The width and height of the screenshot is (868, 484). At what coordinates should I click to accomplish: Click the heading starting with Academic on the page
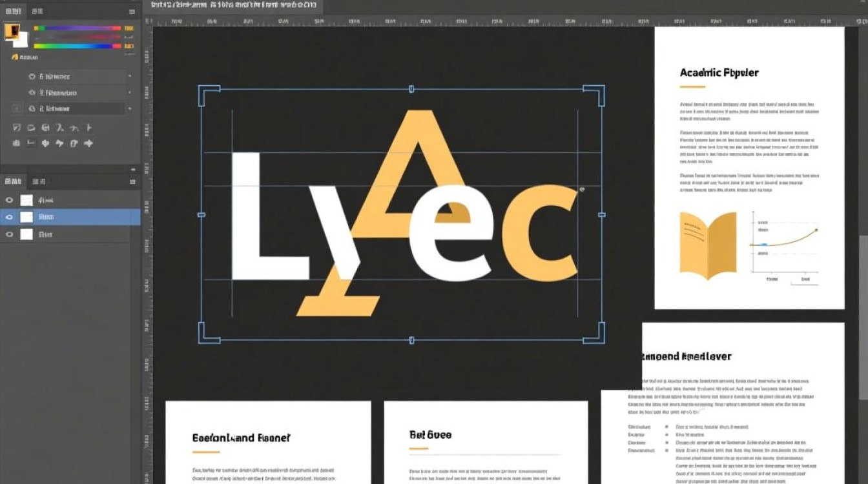719,73
